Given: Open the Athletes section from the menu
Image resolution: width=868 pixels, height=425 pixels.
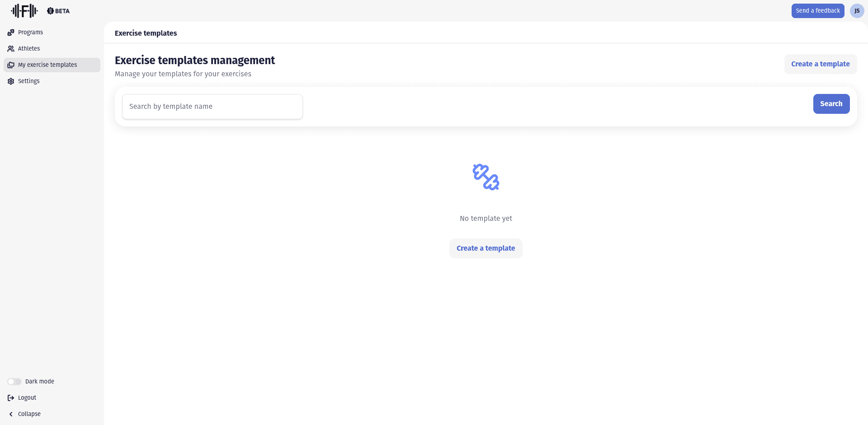Looking at the screenshot, I should click(x=29, y=48).
